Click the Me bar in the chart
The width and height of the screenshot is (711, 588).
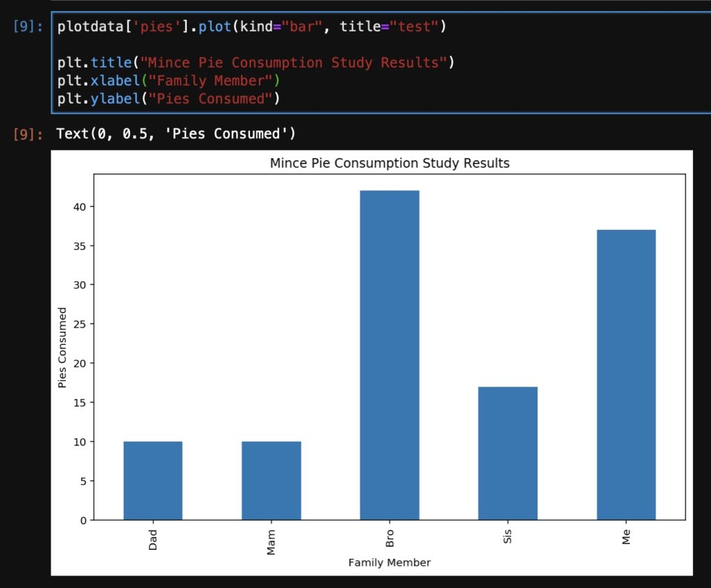pos(626,375)
